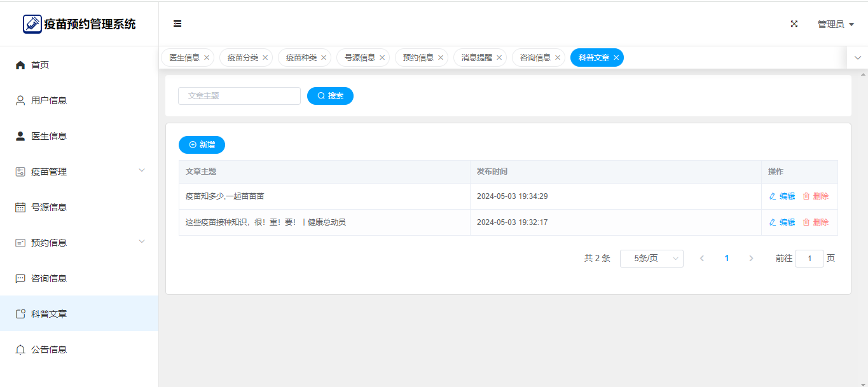This screenshot has height=387, width=868.
Task: Click the 文章主题 search input field
Action: (239, 96)
